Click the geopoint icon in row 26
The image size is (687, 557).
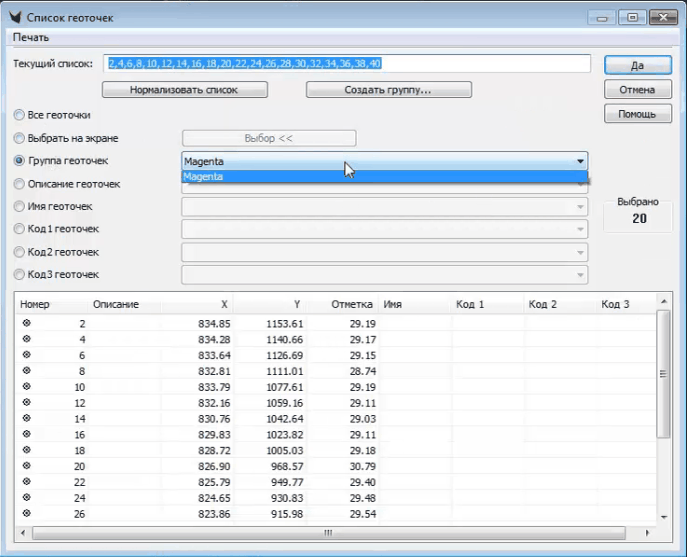pyautogui.click(x=27, y=514)
